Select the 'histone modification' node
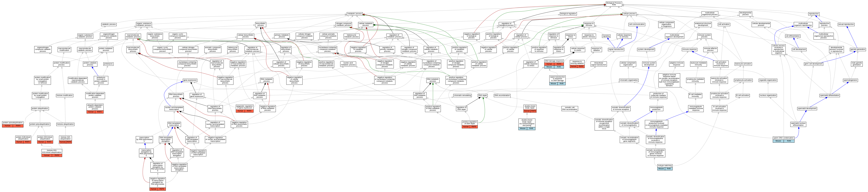 click(64, 96)
